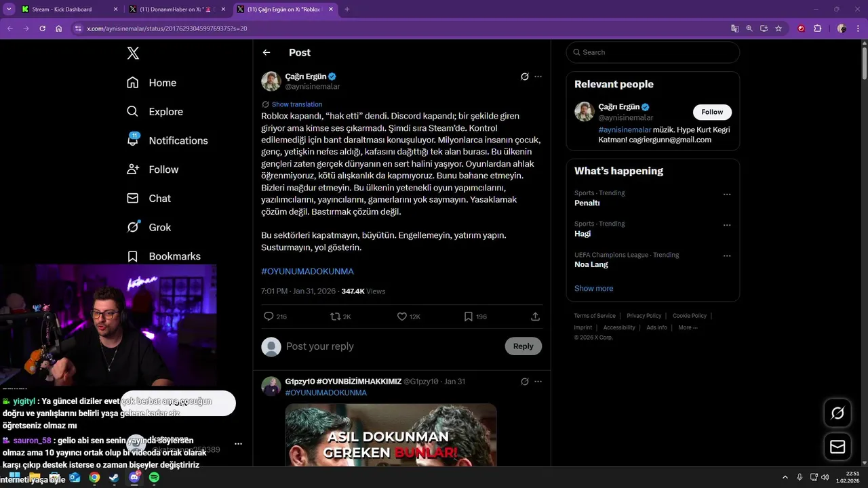Open the translate page icon
Viewport: 868px width, 488px height.
734,28
